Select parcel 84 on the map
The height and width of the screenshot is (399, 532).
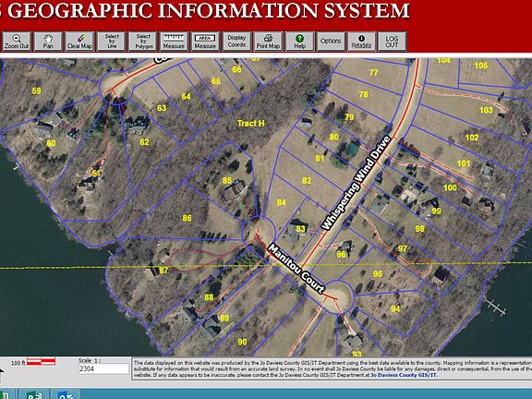click(x=282, y=202)
